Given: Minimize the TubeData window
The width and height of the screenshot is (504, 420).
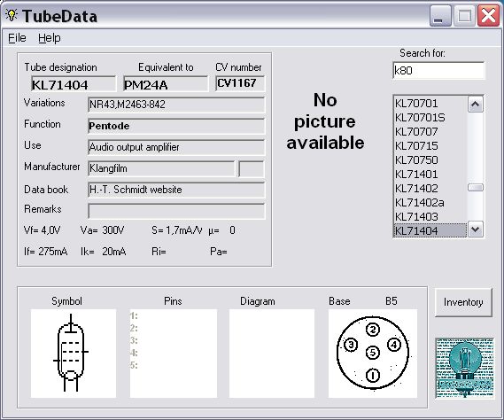Looking at the screenshot, I should click(x=440, y=16).
